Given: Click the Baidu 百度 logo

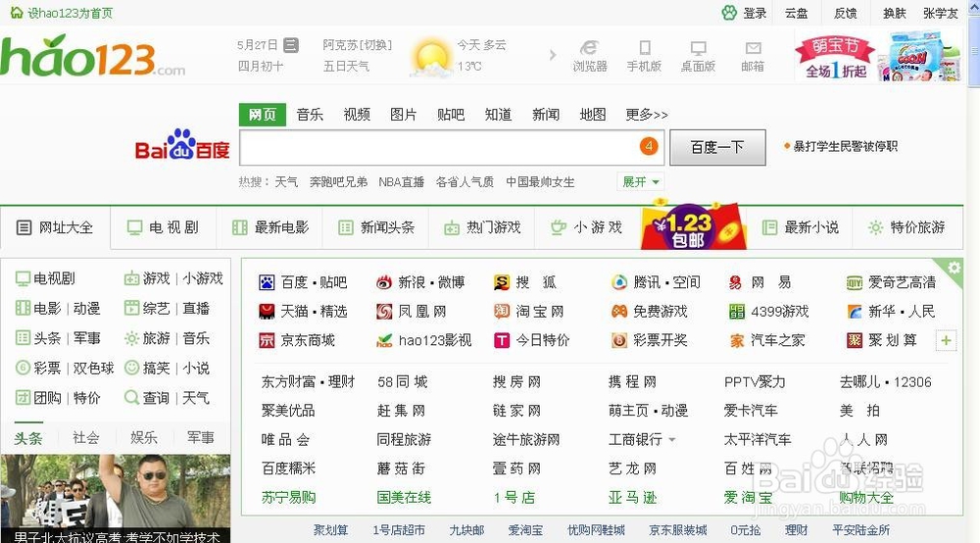Looking at the screenshot, I should [182, 145].
